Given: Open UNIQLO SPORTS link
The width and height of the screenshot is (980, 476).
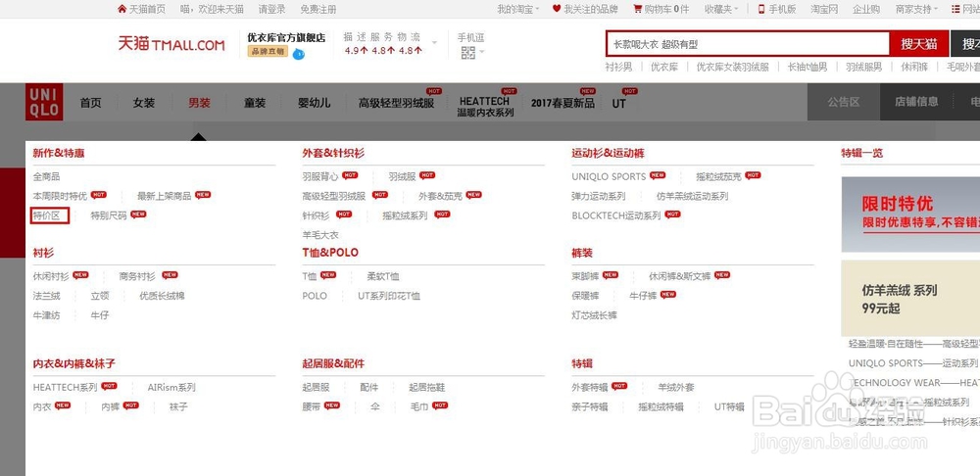Looking at the screenshot, I should point(609,176).
